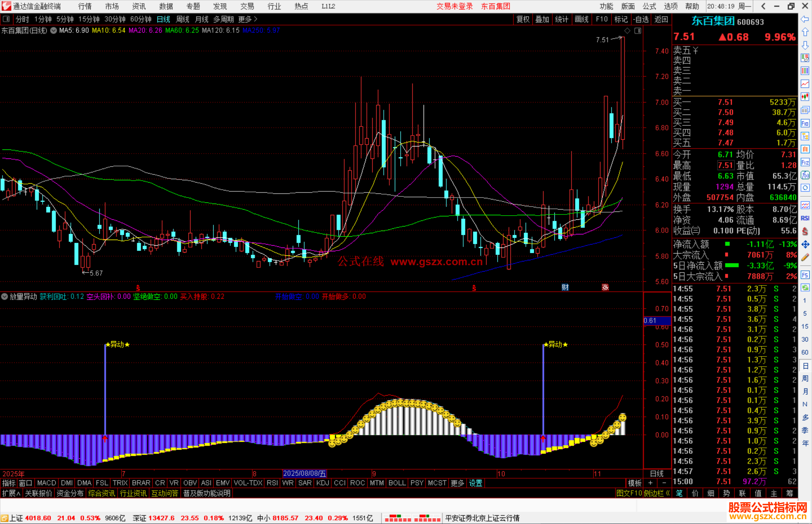Screen dimensions: 812x524
Task: Click the 设置 indicator settings button
Action: (x=476, y=483)
